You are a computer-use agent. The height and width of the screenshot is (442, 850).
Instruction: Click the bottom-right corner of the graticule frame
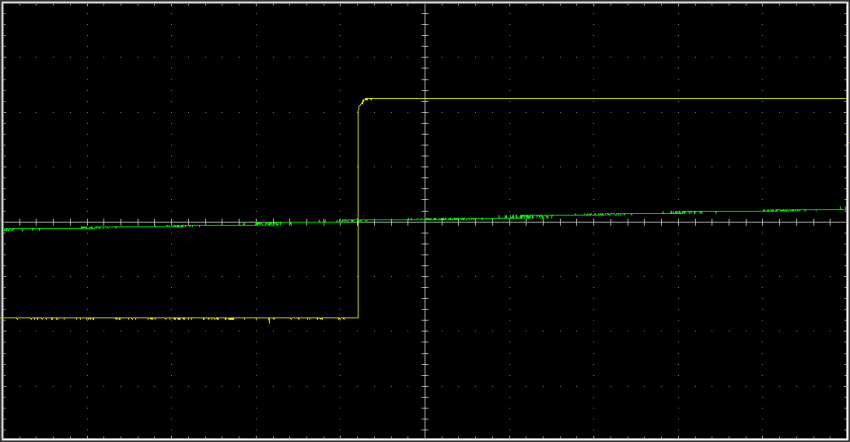pos(845,437)
